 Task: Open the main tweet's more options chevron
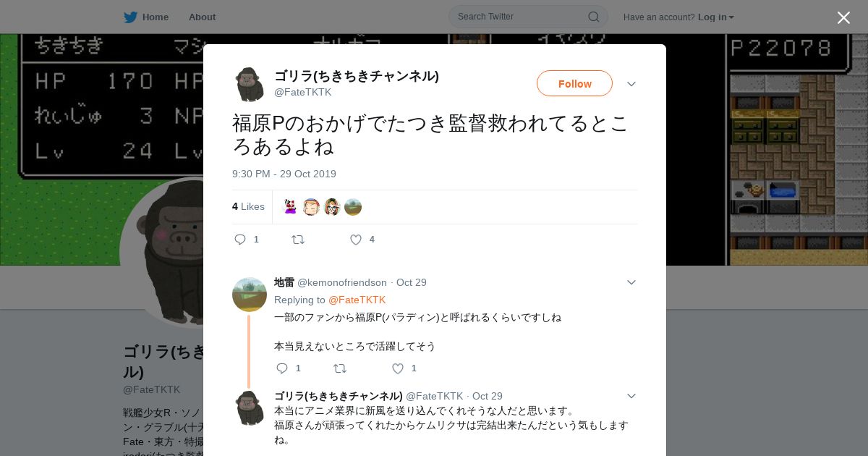click(x=631, y=84)
